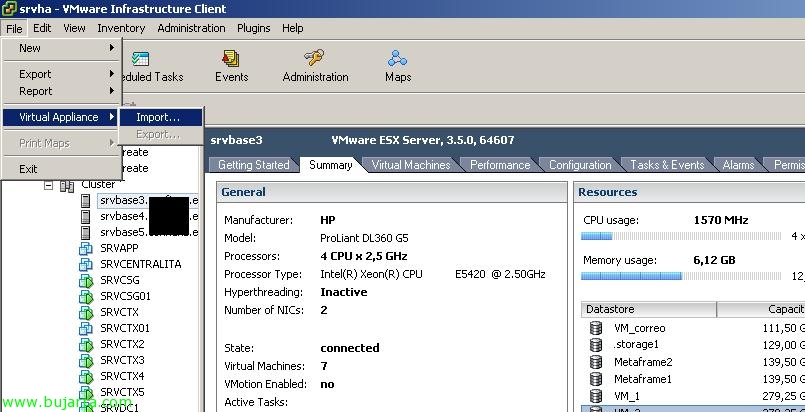Open the Edit menu
This screenshot has width=805, height=412.
(42, 28)
